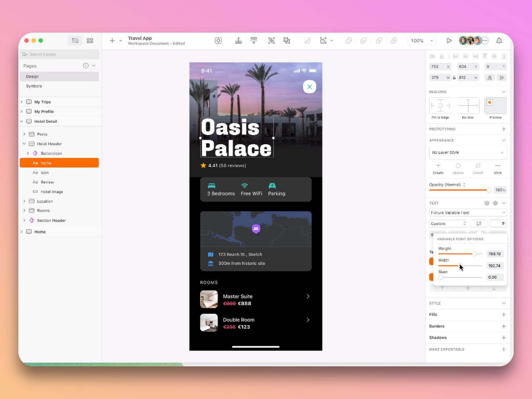Collapse the Resizing section chevron
The image size is (532, 399).
pos(504,92)
